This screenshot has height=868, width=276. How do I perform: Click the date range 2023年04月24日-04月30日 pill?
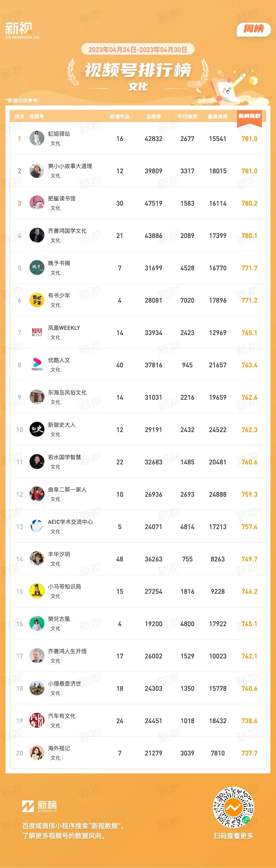point(138,49)
